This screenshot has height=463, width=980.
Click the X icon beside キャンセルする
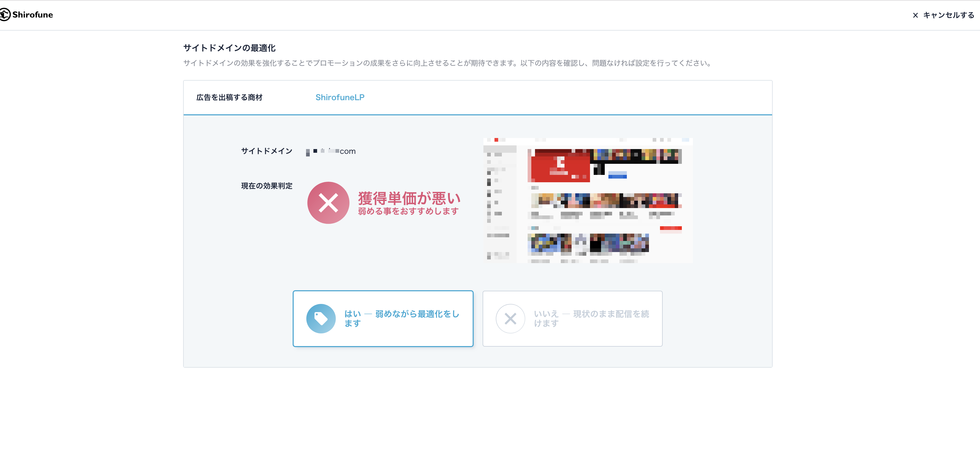pyautogui.click(x=915, y=15)
